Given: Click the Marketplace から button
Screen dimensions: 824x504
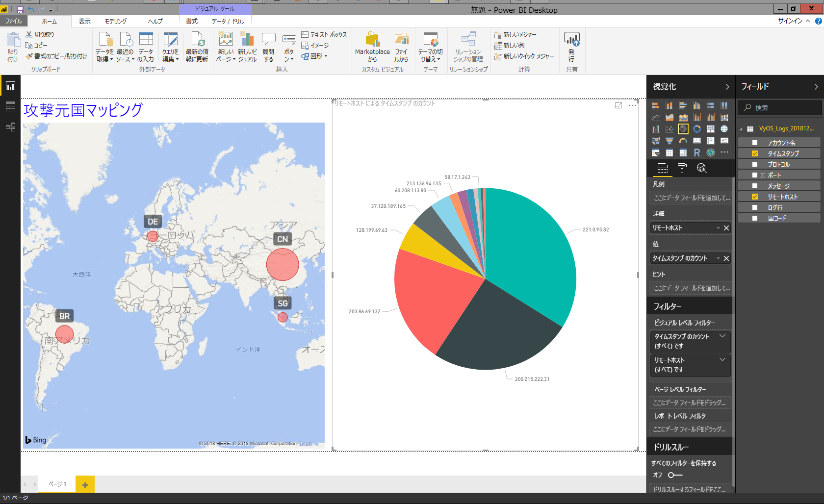Looking at the screenshot, I should pos(372,47).
